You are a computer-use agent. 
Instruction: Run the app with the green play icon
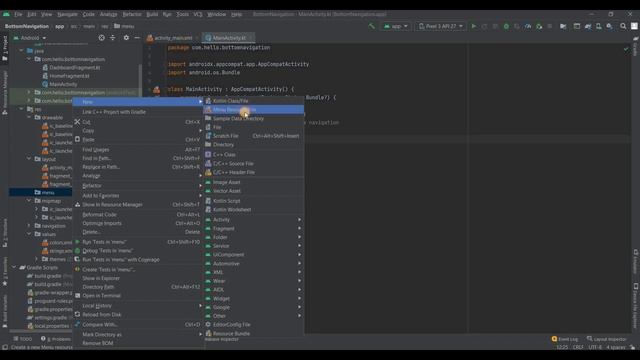point(474,26)
